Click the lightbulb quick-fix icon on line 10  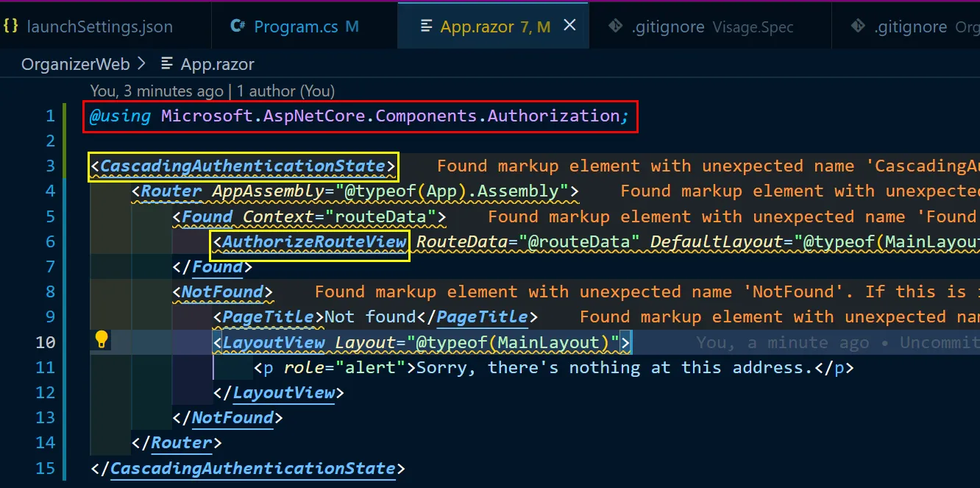(102, 339)
